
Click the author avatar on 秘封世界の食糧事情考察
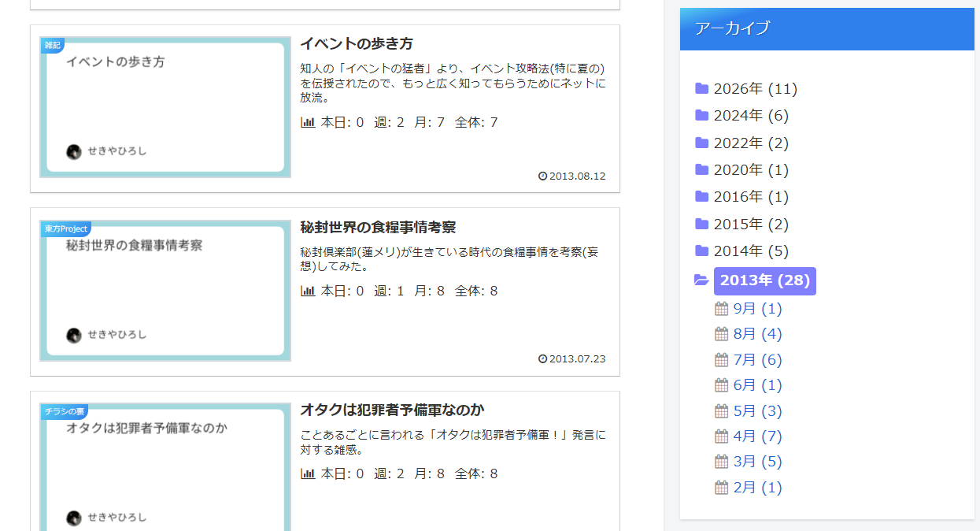[74, 336]
